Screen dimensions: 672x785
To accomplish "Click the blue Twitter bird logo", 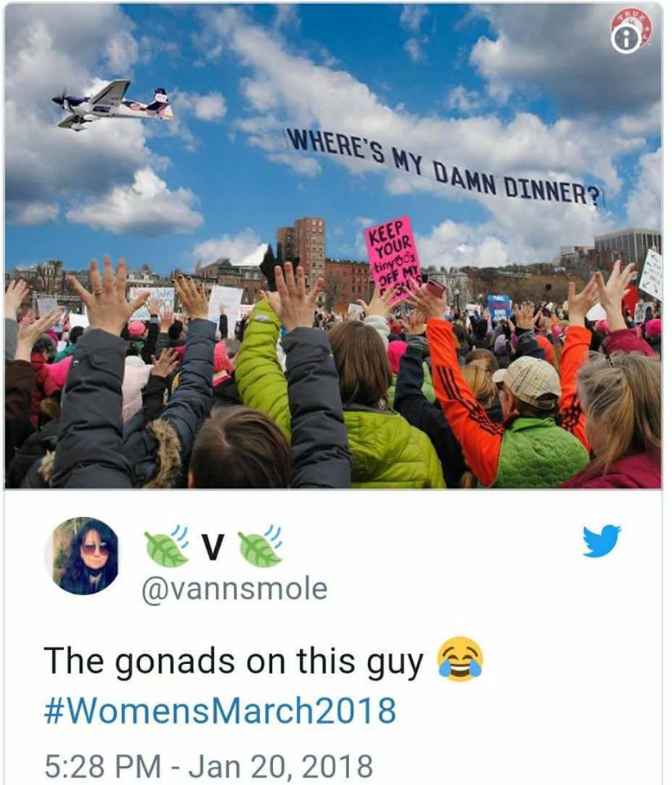I will pyautogui.click(x=602, y=541).
